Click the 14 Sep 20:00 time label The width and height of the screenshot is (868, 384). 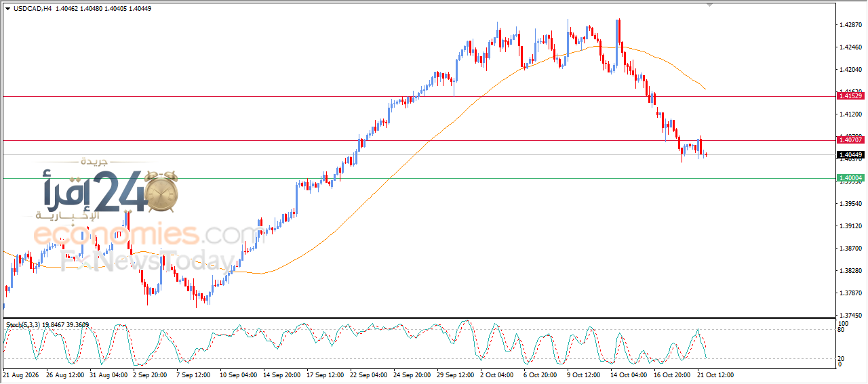[282, 375]
